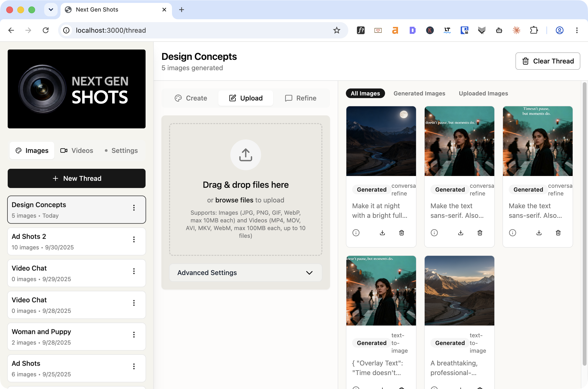
Task: Click the trash icon on the second crosswalk image card
Action: [x=480, y=233]
